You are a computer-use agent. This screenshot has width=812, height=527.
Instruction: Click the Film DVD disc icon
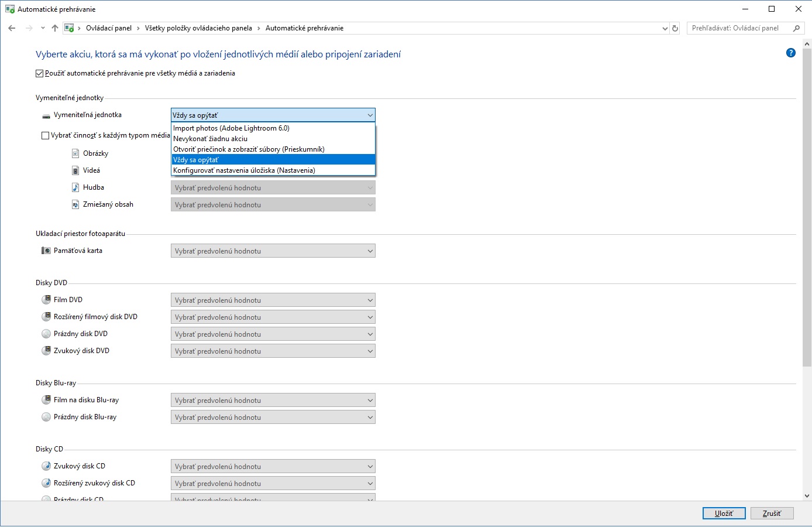(x=46, y=300)
